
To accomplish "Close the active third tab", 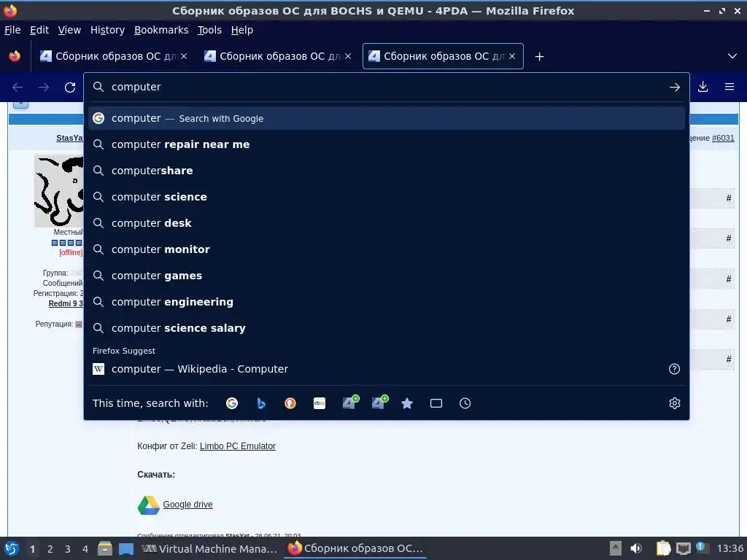I will 512,56.
